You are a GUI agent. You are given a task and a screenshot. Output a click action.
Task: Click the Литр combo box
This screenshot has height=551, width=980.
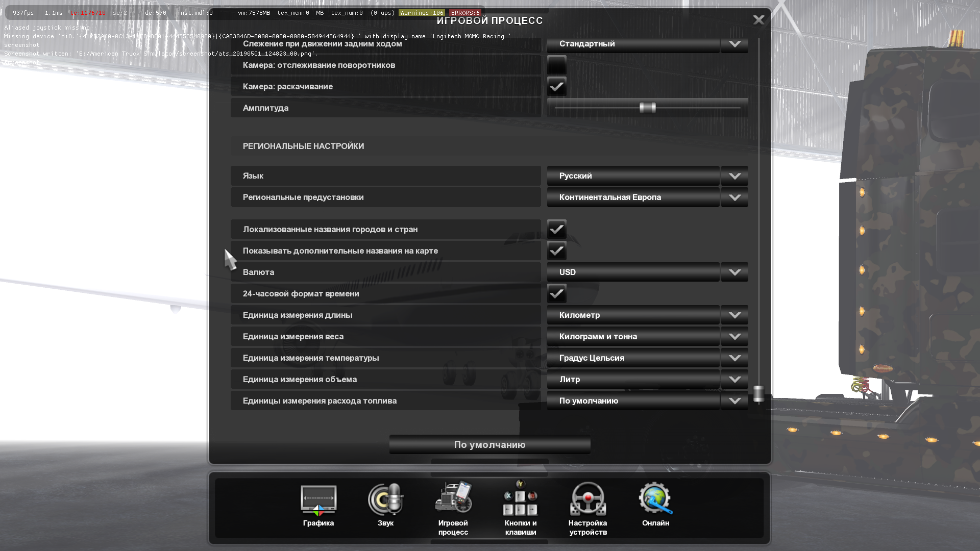633,380
